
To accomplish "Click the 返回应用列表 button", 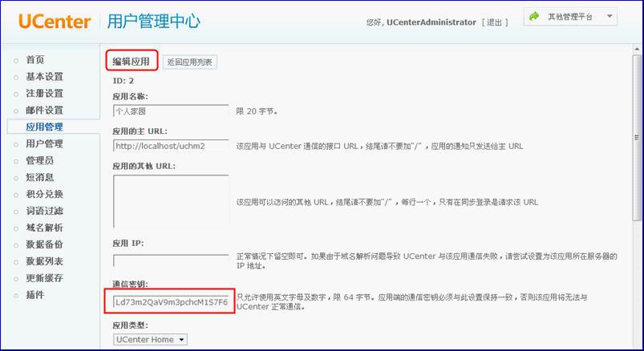I will click(x=190, y=62).
